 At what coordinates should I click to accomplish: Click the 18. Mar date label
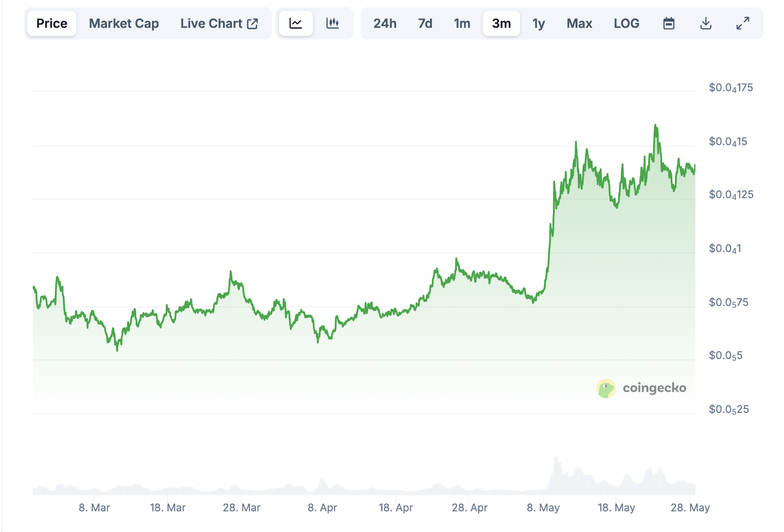pyautogui.click(x=168, y=508)
